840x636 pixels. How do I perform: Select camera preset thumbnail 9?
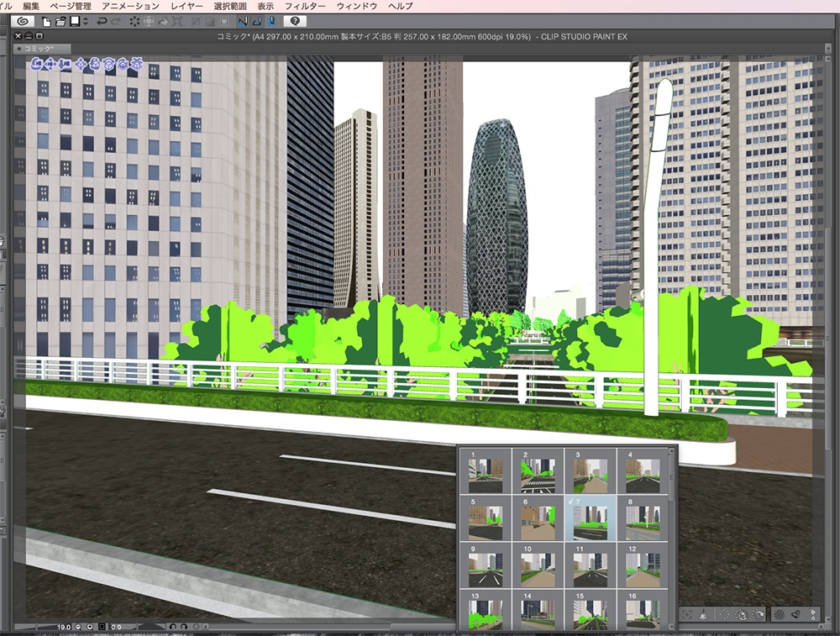pos(486,565)
